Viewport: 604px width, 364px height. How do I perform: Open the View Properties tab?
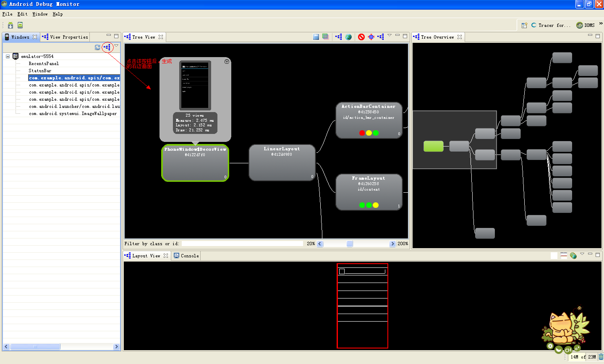pos(65,37)
